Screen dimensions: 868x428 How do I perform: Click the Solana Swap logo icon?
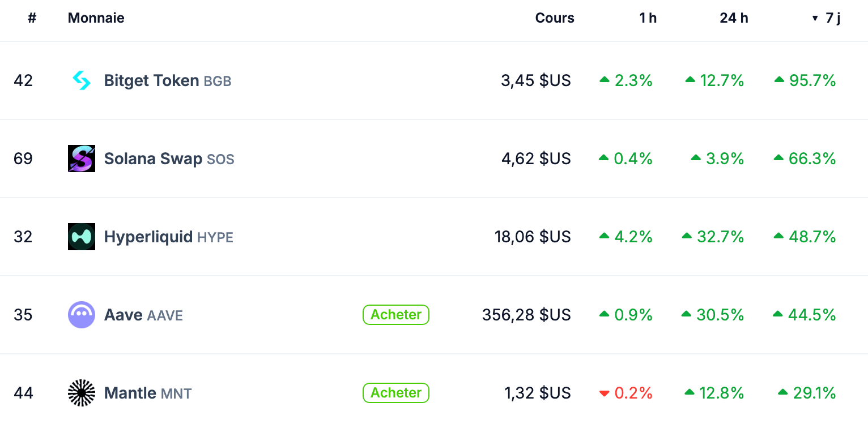click(82, 159)
